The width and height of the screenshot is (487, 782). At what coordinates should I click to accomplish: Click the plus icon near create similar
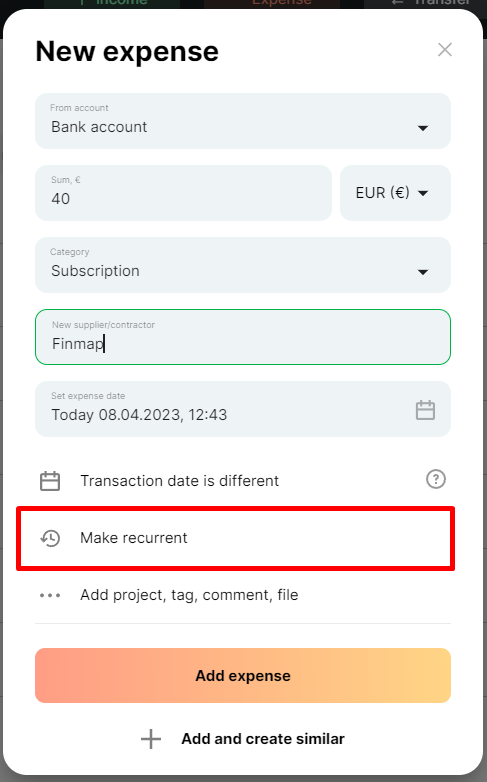[151, 739]
